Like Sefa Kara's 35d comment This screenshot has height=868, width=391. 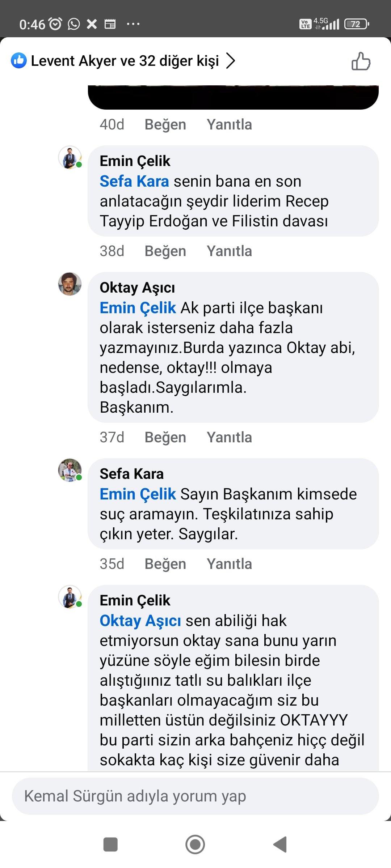click(165, 564)
